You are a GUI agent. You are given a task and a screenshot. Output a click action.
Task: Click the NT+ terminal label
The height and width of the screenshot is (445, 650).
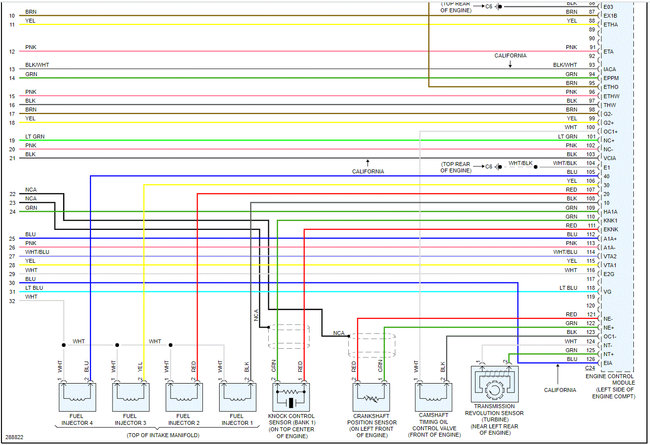[x=609, y=355]
